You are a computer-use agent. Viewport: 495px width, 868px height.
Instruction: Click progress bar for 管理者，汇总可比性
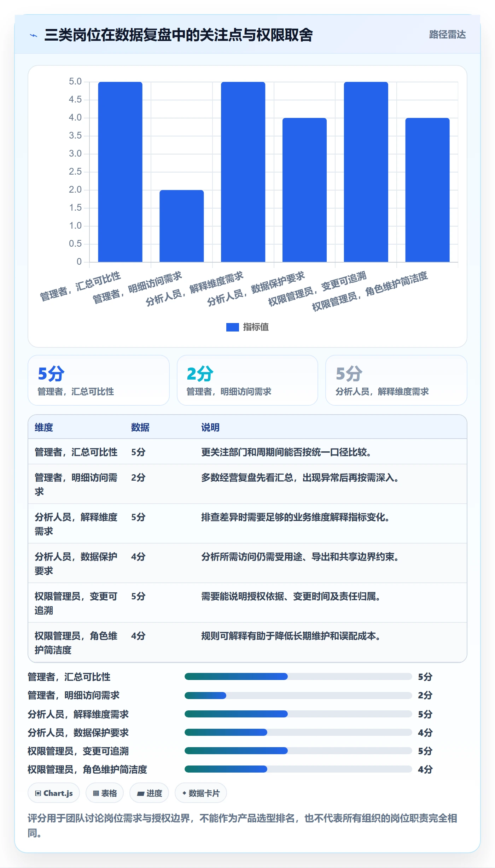(x=298, y=676)
